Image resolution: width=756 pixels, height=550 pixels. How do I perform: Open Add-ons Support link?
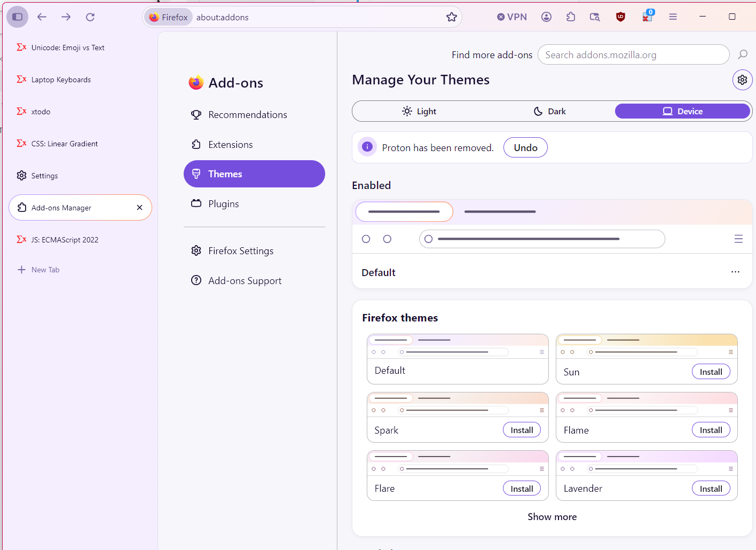tap(254, 281)
